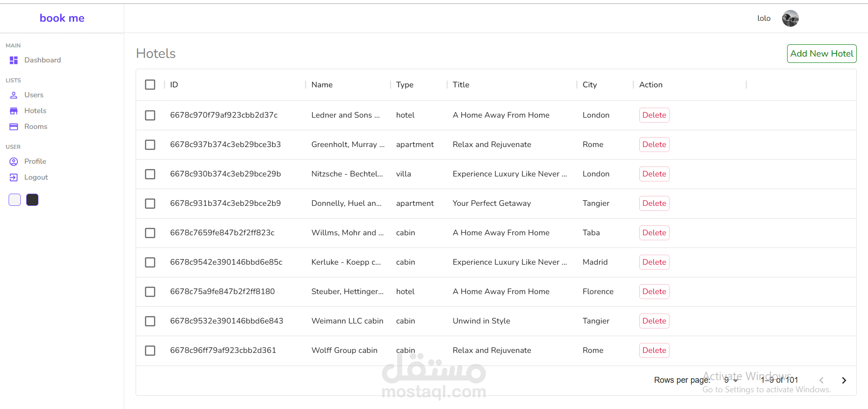Go to previous page arrow
The height and width of the screenshot is (409, 868).
pos(821,380)
